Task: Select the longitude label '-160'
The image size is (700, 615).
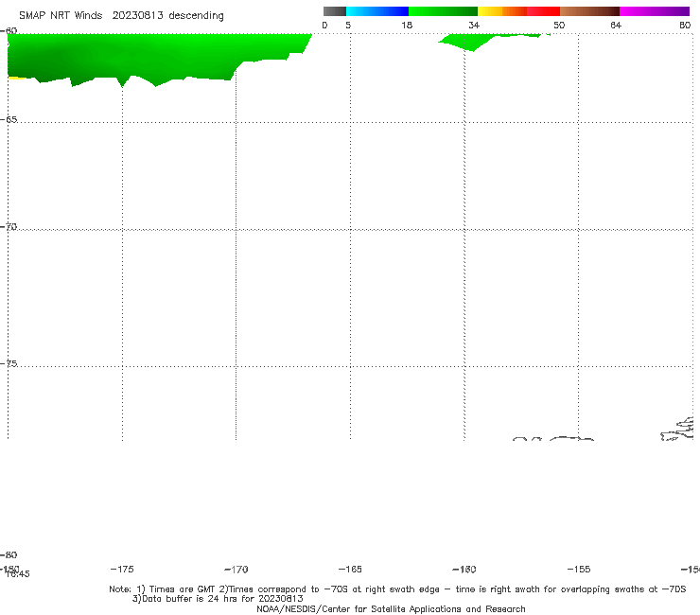Action: [464, 569]
